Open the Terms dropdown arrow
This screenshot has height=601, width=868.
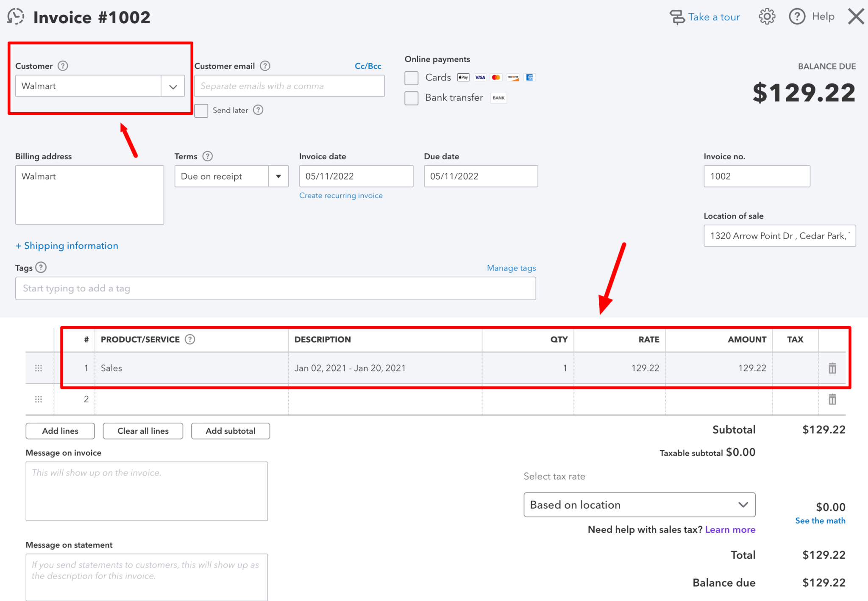(x=278, y=177)
